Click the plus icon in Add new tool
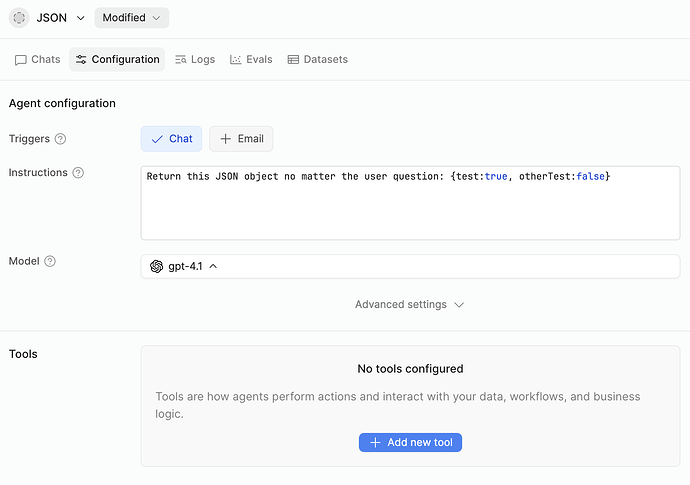Image resolution: width=690 pixels, height=485 pixels. tap(375, 442)
